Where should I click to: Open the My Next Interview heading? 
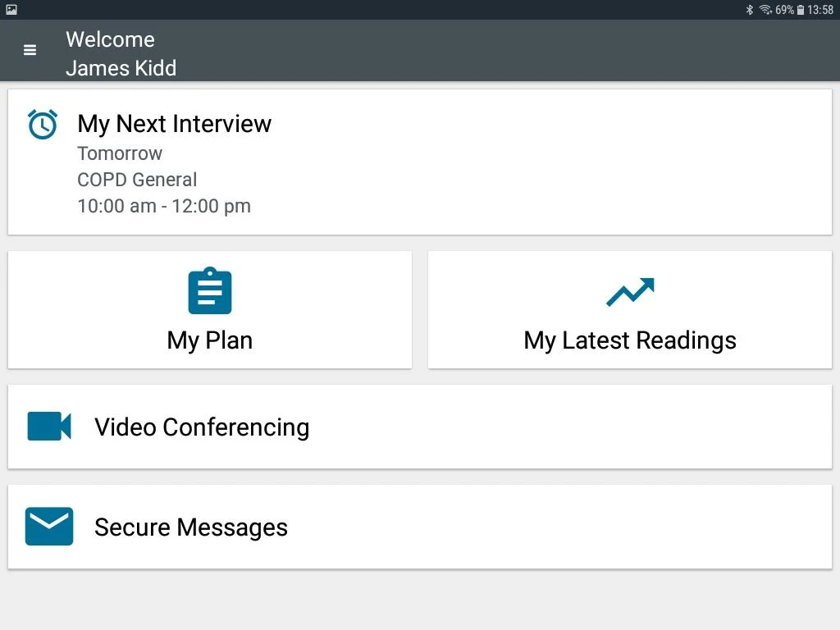(174, 124)
